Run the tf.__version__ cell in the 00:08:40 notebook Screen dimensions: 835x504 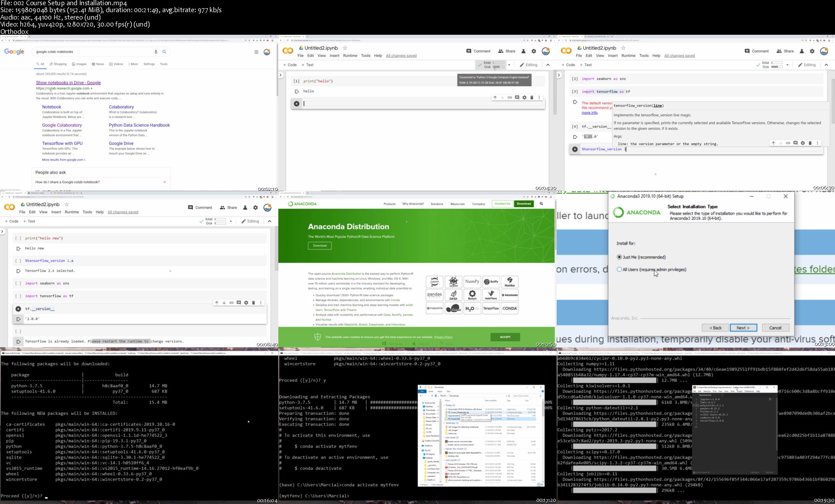point(18,309)
